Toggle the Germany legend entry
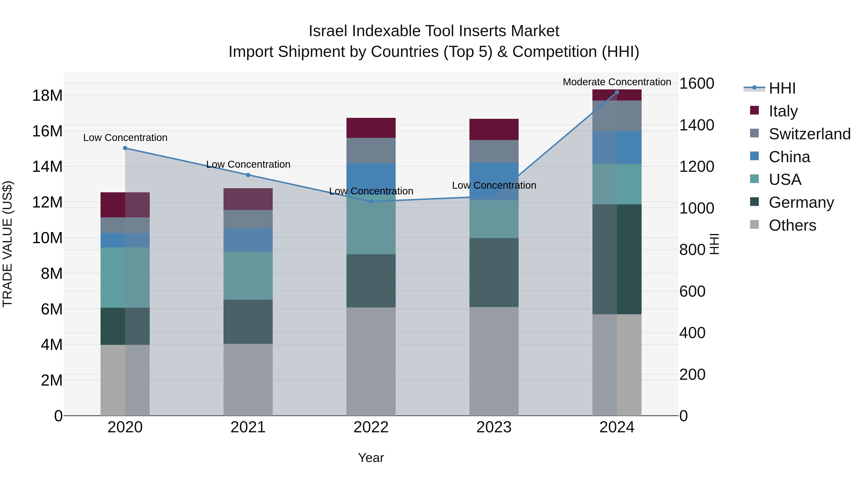The image size is (868, 488). [792, 202]
